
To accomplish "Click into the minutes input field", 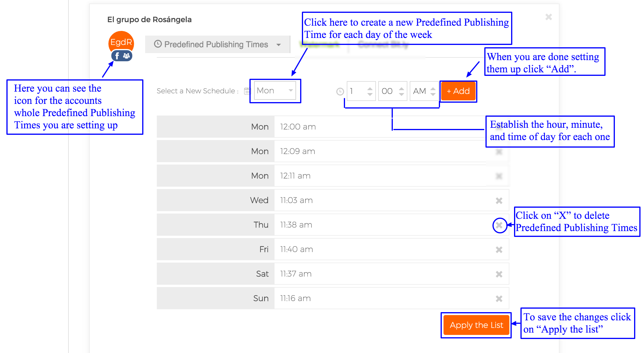I will pyautogui.click(x=388, y=91).
